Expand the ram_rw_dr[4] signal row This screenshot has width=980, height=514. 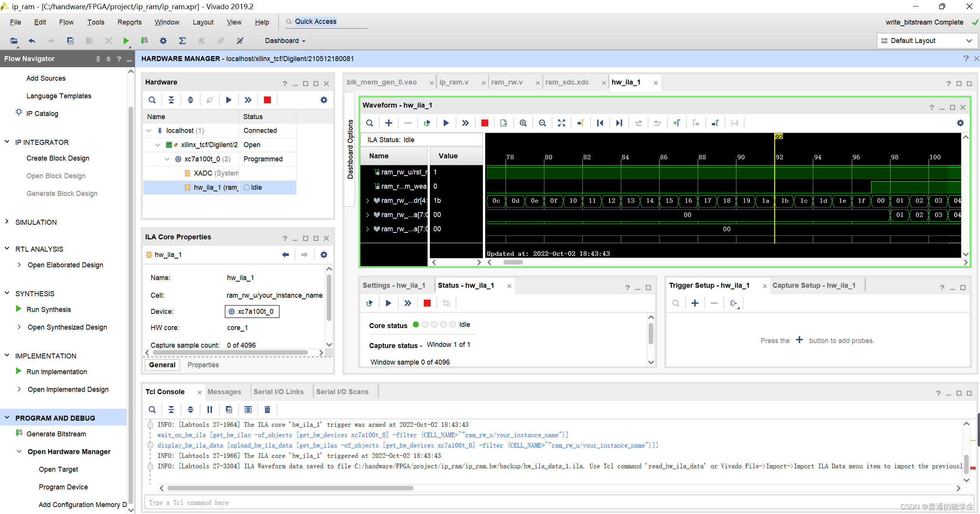[x=368, y=200]
